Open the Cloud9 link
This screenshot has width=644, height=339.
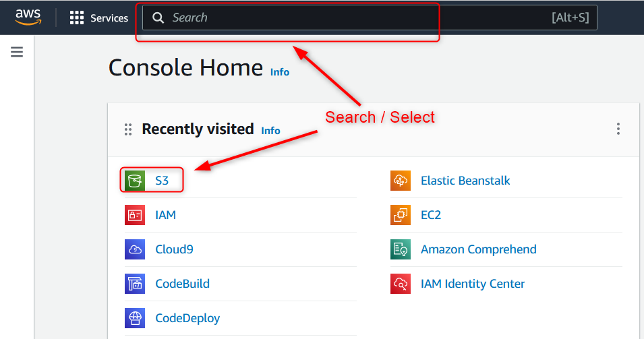click(174, 249)
